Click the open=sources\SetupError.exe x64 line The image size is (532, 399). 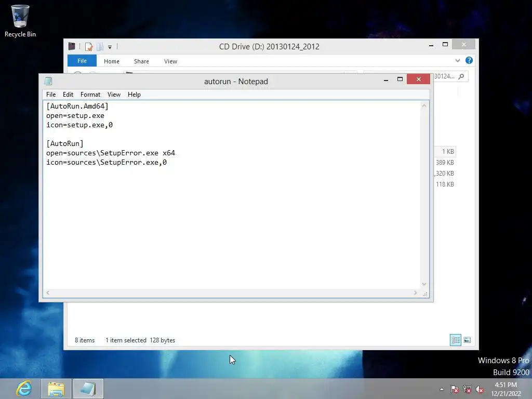111,153
